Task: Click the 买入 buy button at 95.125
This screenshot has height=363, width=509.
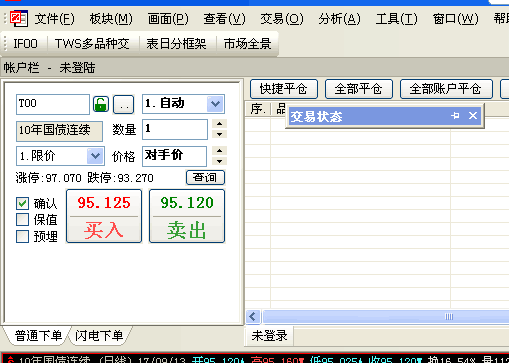Action: click(104, 216)
